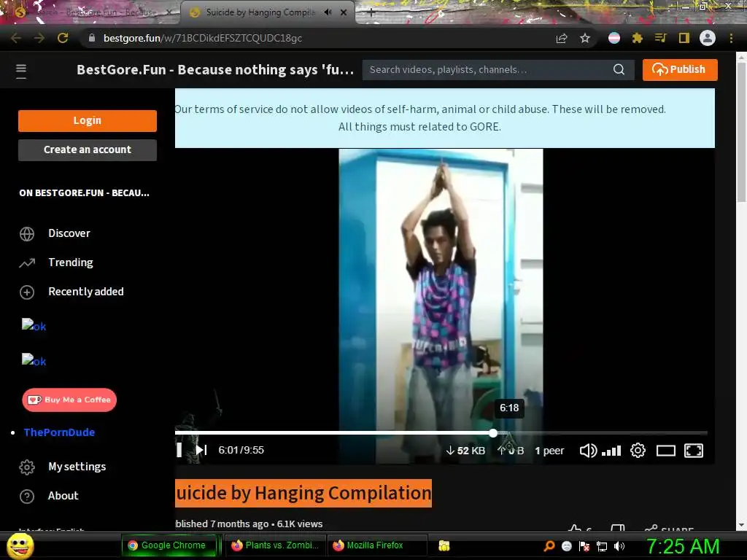Open Recently added videos
The height and width of the screenshot is (560, 747).
click(86, 292)
